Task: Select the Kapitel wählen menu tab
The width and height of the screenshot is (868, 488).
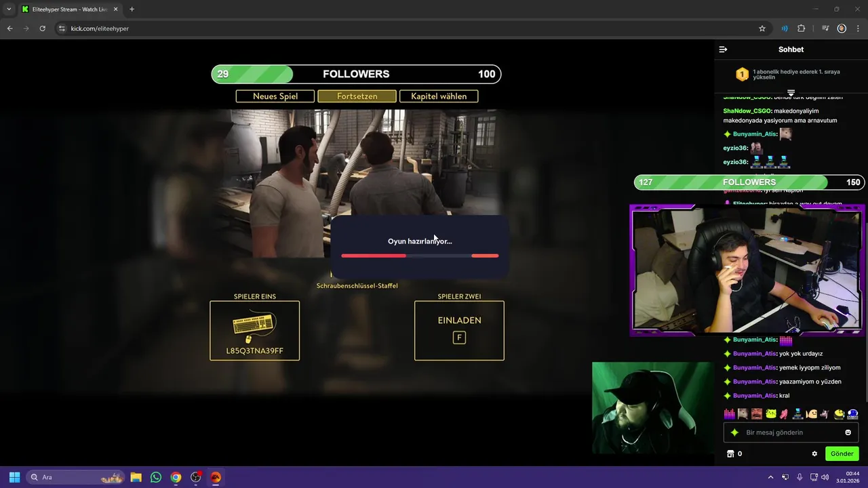Action: (439, 96)
